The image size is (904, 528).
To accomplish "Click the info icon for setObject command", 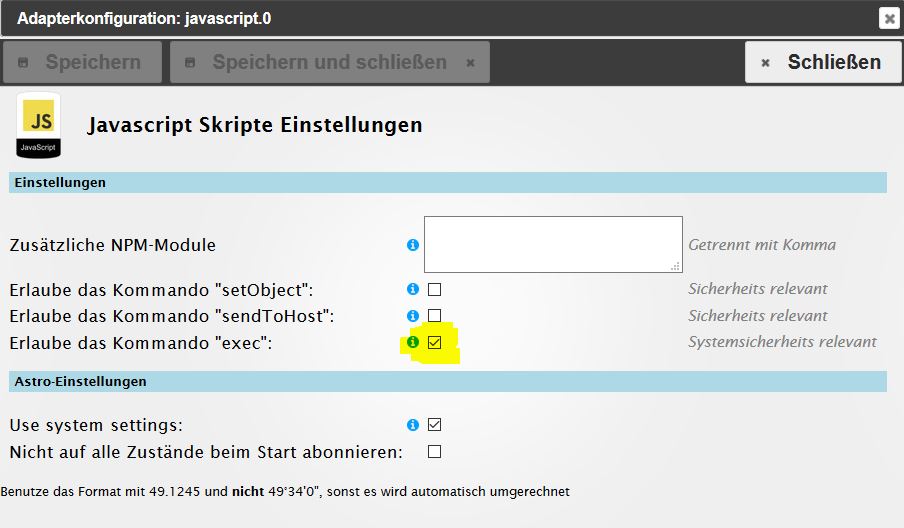I will pyautogui.click(x=413, y=289).
